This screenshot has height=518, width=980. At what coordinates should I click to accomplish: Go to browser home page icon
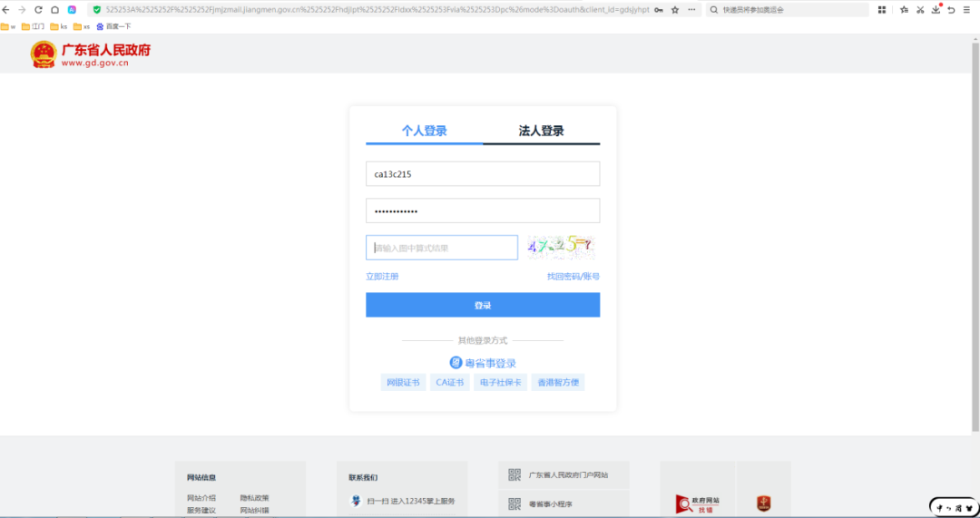[x=54, y=9]
